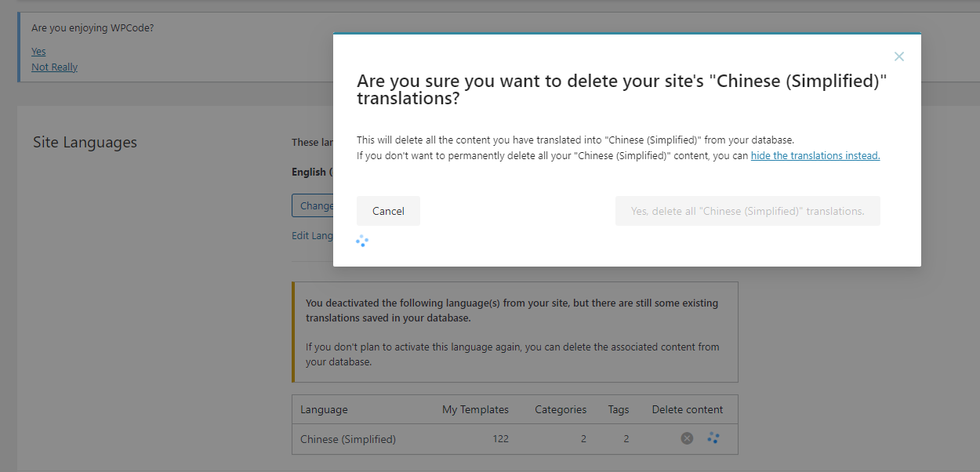
Task: Click the Categories count of 2
Action: pos(583,439)
